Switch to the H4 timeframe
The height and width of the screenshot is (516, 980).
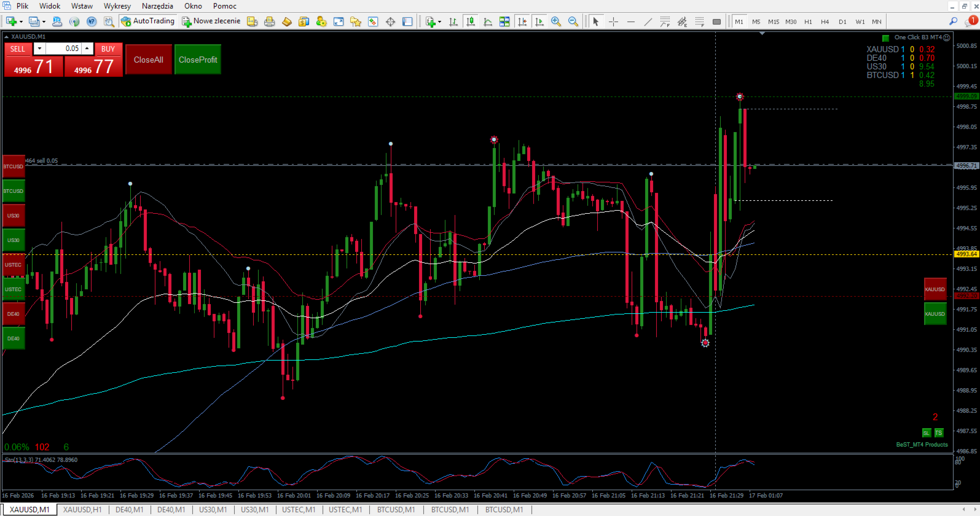[825, 21]
